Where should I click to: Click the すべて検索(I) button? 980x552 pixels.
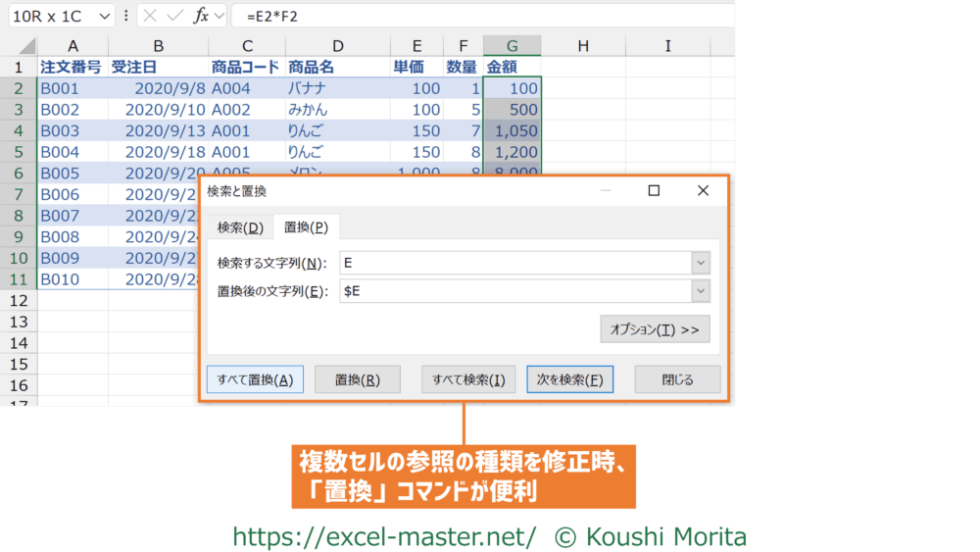[x=468, y=379]
